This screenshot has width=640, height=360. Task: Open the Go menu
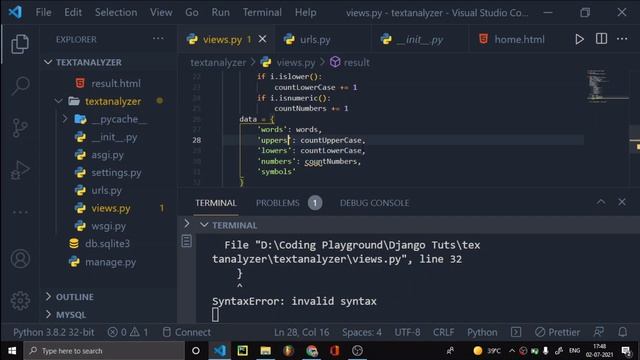coord(192,12)
